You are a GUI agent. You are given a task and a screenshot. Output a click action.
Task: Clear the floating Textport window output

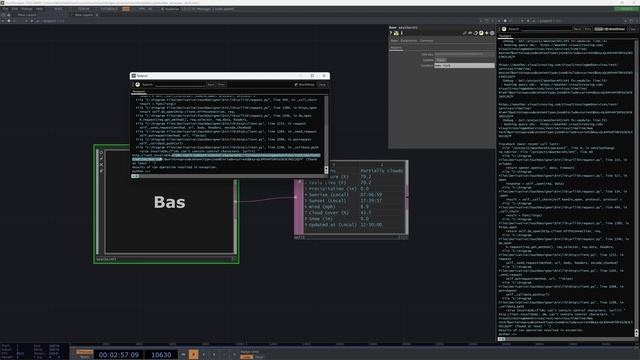click(322, 84)
